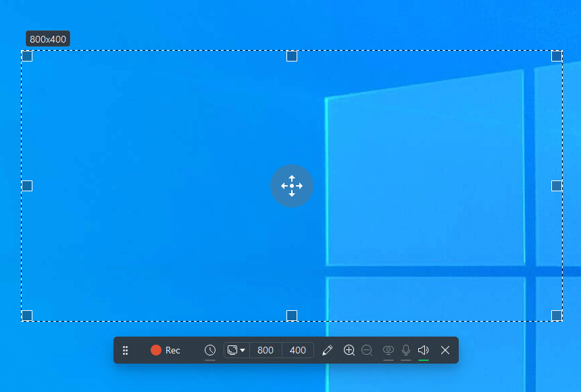The width and height of the screenshot is (581, 392).
Task: Click the top-right corner resize handle
Action: tap(557, 56)
